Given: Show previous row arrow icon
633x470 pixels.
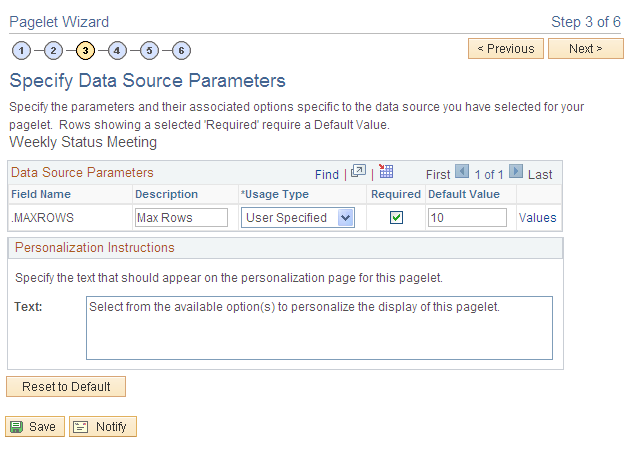Looking at the screenshot, I should coord(462,172).
